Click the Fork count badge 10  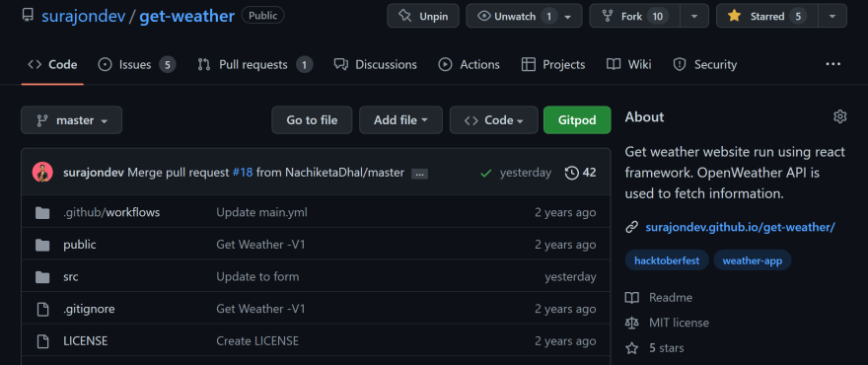(657, 17)
